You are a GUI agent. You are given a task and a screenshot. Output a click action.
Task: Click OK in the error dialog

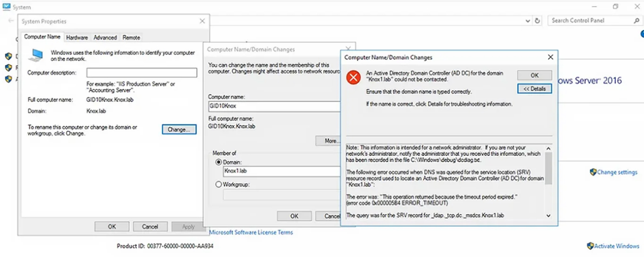point(535,75)
